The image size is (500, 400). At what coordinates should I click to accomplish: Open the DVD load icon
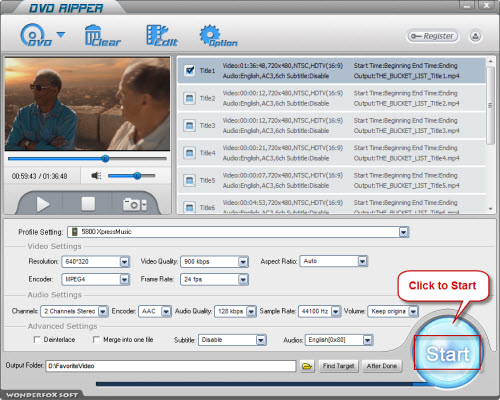pyautogui.click(x=36, y=35)
